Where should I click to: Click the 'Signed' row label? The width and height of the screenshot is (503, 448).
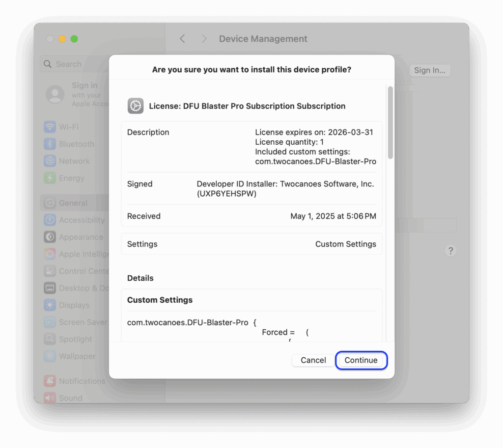pyautogui.click(x=140, y=184)
